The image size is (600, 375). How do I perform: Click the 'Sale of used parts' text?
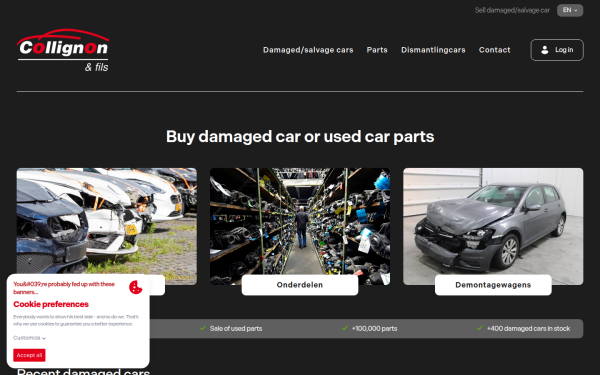point(236,329)
